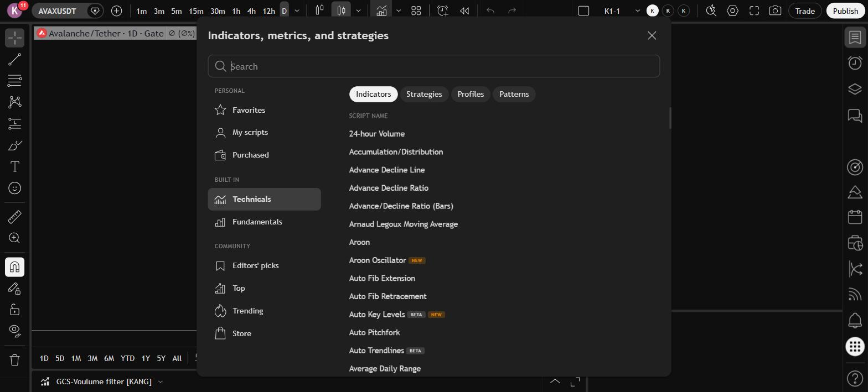Image resolution: width=868 pixels, height=392 pixels.
Task: Add the Aroon Oscillator indicator
Action: coord(378,260)
